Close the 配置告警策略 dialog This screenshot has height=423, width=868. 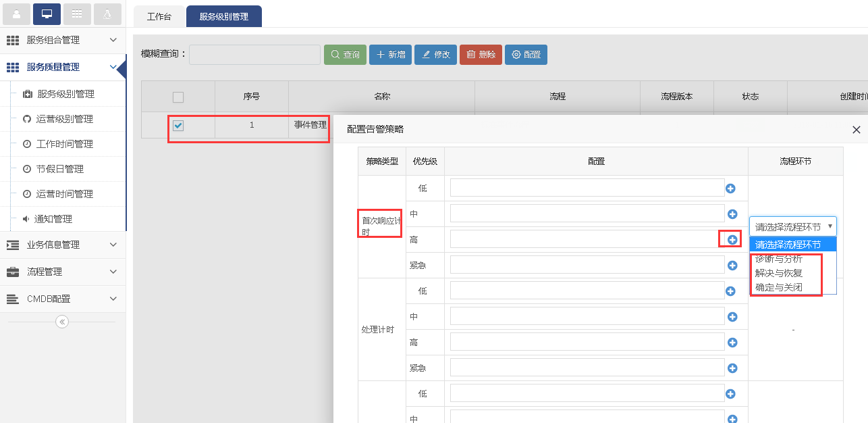point(856,130)
